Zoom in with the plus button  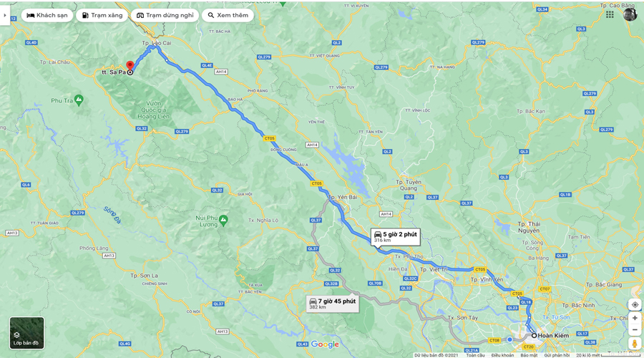tap(635, 318)
